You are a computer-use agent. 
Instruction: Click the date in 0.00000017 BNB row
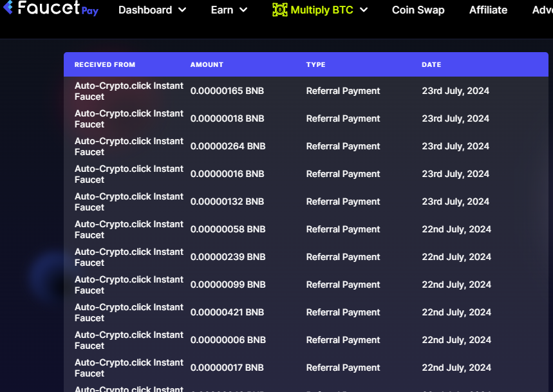tap(456, 368)
